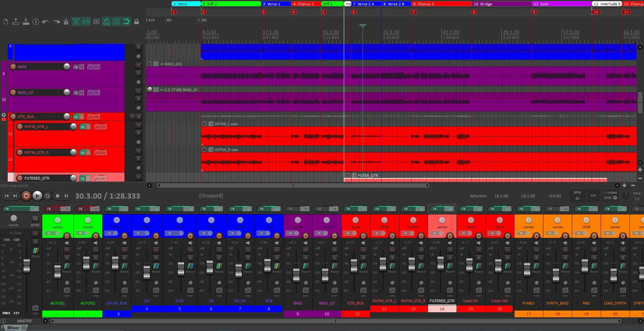Open the BASS_LO trim envelope button

[94, 93]
